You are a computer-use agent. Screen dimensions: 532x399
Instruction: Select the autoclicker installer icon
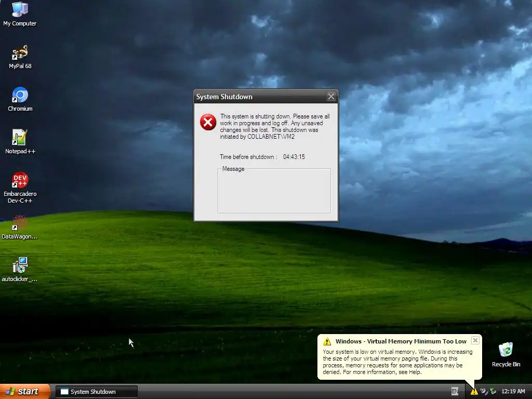[x=20, y=270]
